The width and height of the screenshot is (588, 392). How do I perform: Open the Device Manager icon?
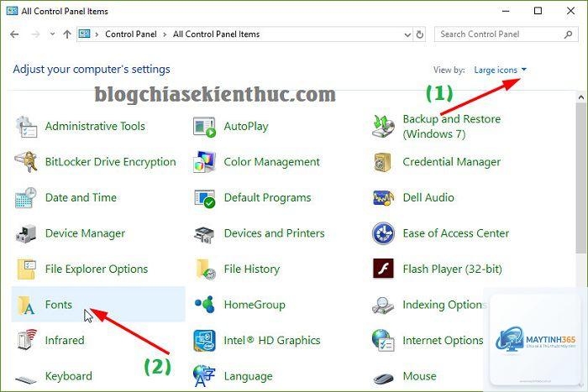26,233
